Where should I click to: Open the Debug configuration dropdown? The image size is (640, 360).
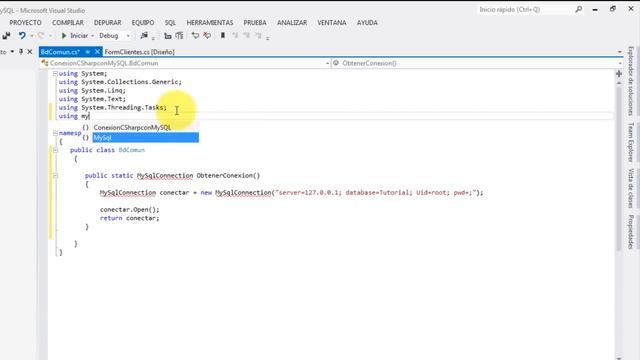(114, 36)
